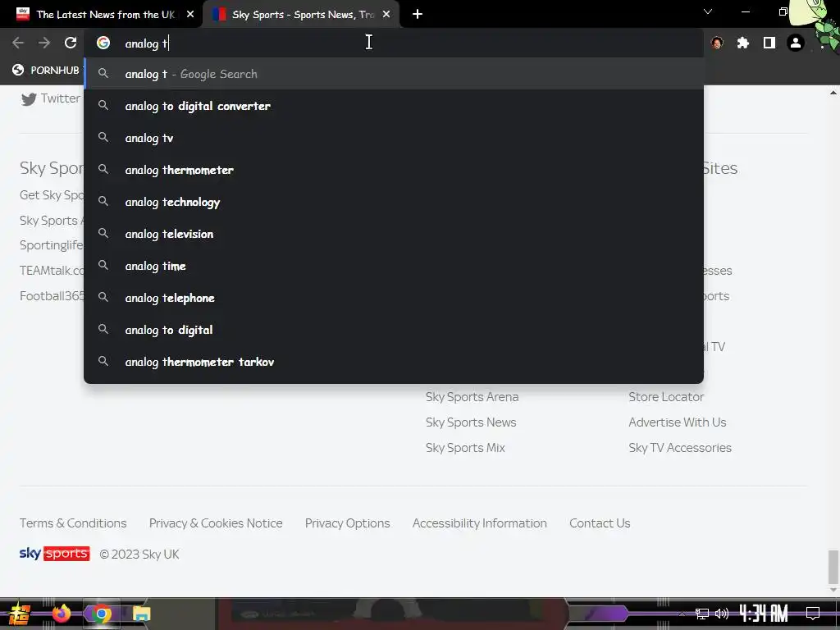Open Contact Us link
The height and width of the screenshot is (630, 840).
pyautogui.click(x=600, y=523)
